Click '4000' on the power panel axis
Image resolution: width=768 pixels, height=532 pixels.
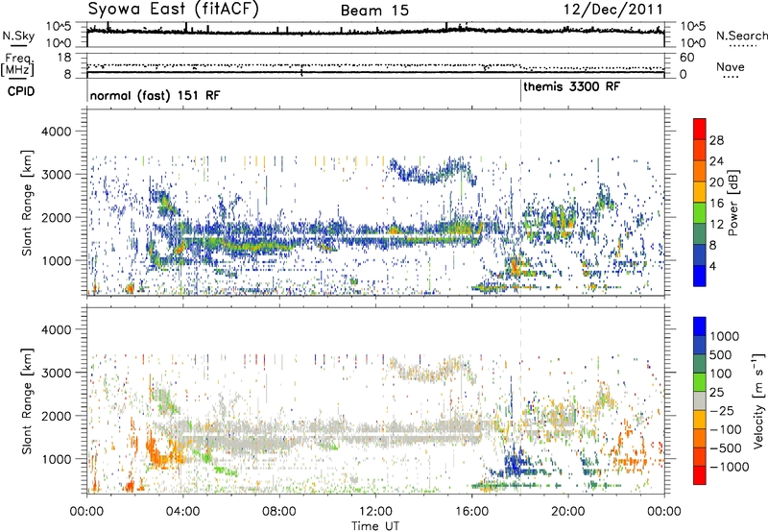click(x=56, y=132)
